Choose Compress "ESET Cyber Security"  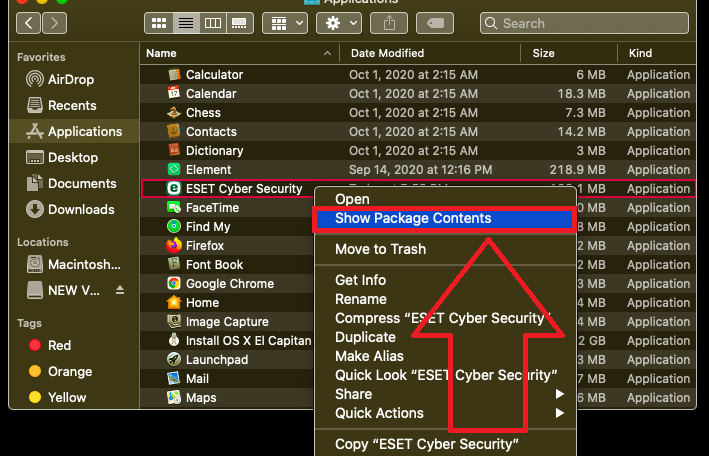445,318
